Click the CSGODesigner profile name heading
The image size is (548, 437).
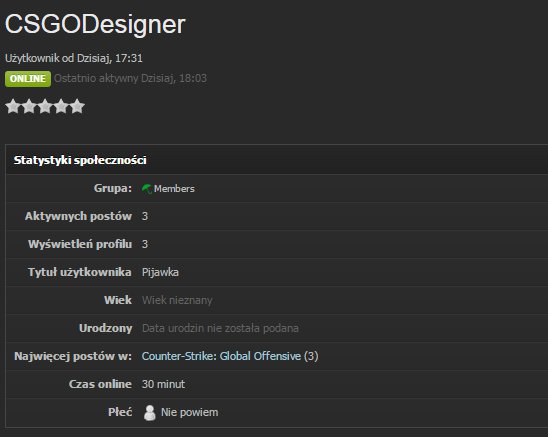(x=95, y=24)
